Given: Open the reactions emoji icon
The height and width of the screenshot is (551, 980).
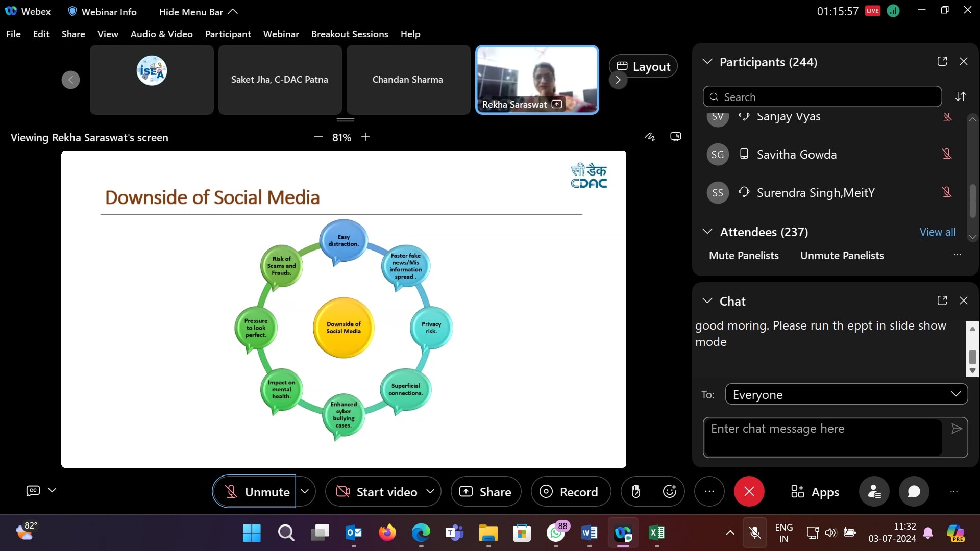Looking at the screenshot, I should click(x=669, y=491).
